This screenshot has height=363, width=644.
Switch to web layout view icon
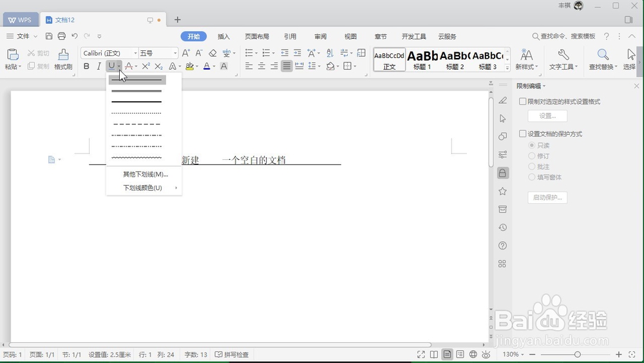point(473,355)
